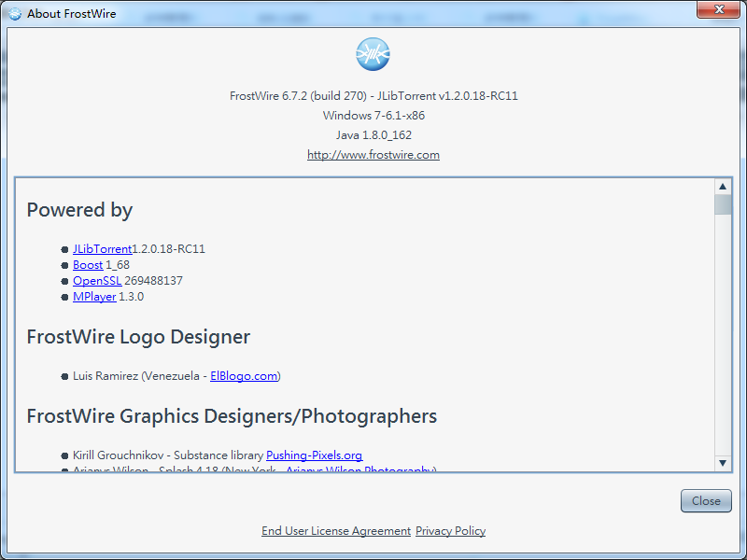Click the FrostWire logo icon
The image size is (747, 560).
373,54
